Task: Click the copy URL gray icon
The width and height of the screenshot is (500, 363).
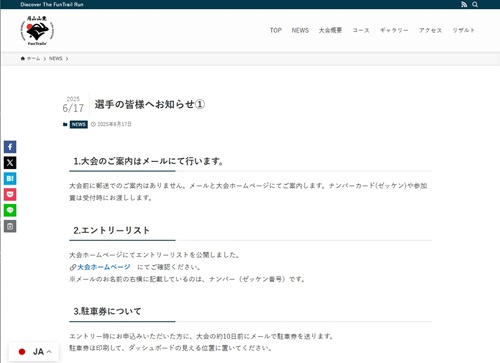Action: (x=10, y=226)
